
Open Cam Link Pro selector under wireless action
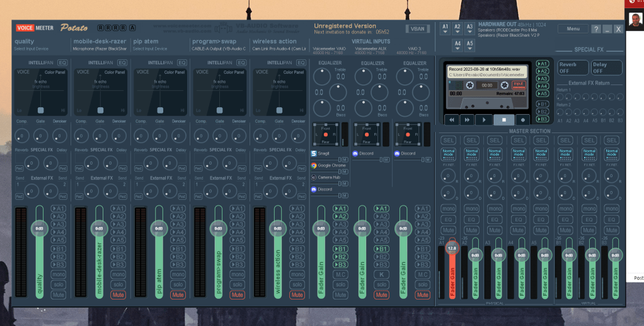click(279, 49)
